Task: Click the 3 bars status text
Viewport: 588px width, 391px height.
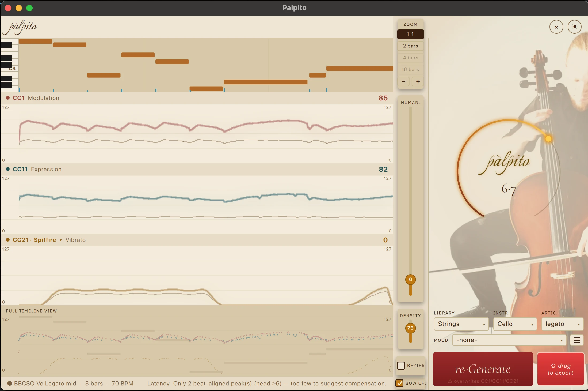Action: tap(94, 384)
